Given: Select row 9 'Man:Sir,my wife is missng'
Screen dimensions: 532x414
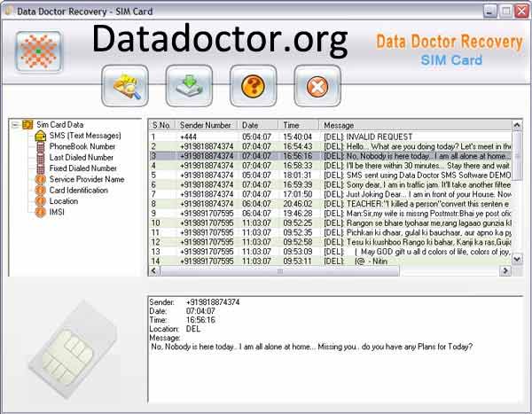Looking at the screenshot, I should click(330, 214).
